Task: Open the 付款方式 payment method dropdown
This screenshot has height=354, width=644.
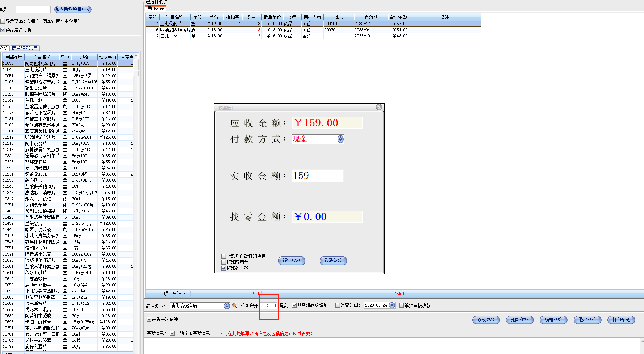Action: point(340,139)
